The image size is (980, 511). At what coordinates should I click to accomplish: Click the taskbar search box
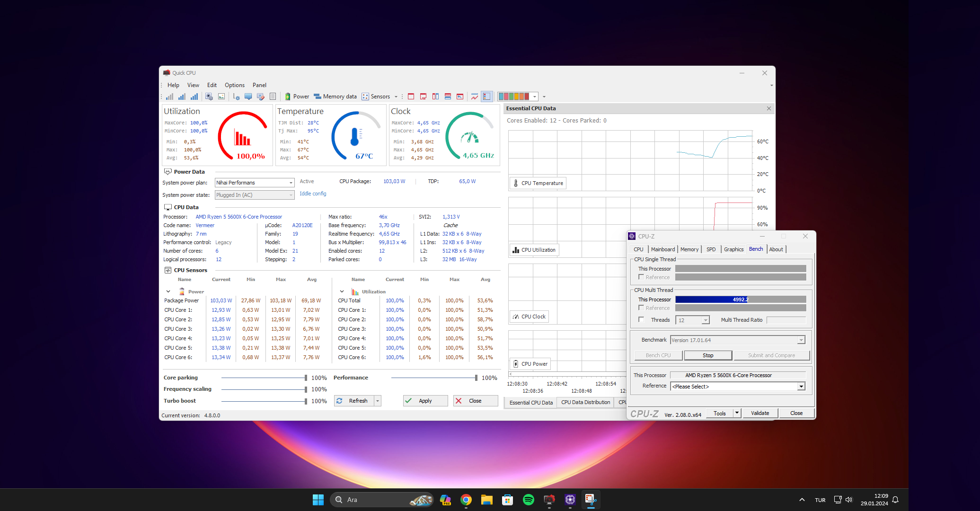[382, 500]
